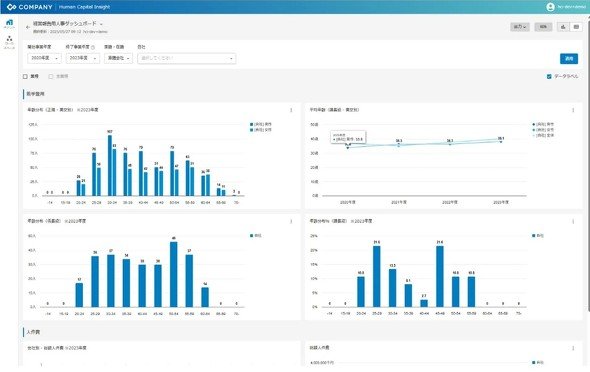Expand the 2023年度 end year dropdown
590x372 pixels.
82,58
